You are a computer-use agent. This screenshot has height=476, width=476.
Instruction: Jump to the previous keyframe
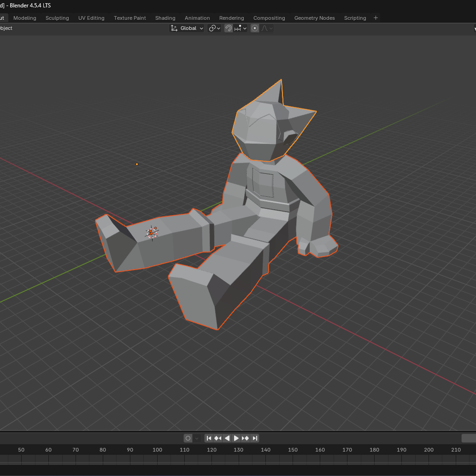(x=218, y=438)
